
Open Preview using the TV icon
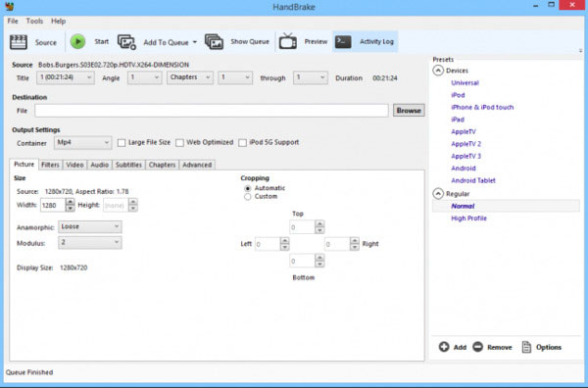(x=287, y=41)
